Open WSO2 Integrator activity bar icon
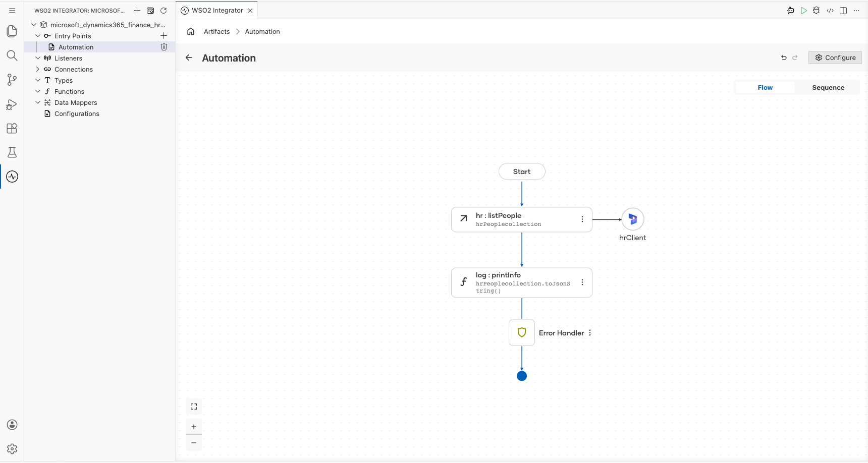This screenshot has height=463, width=868. 12,177
